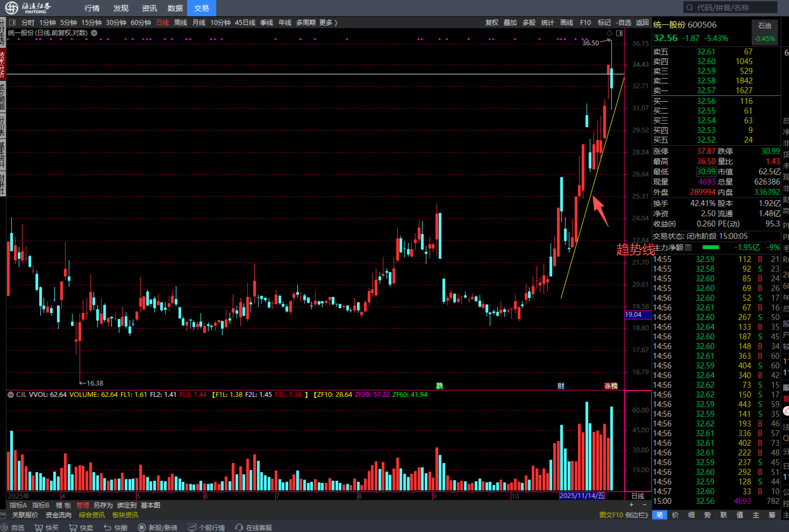Click the 快买 shopping cart icon
This screenshot has height=532, width=789.
click(38, 528)
